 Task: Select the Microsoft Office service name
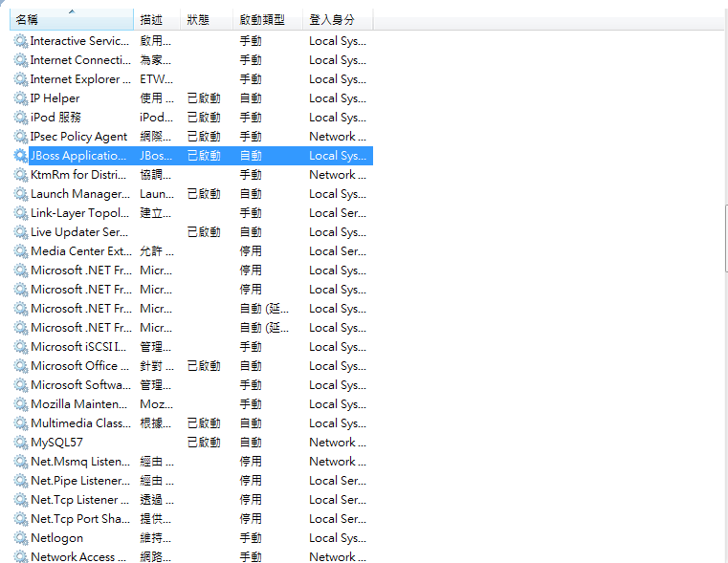79,366
